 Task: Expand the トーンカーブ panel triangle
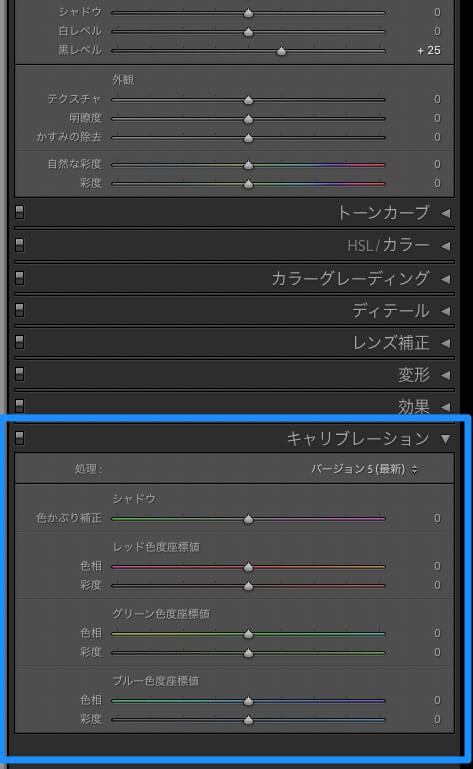coord(446,213)
